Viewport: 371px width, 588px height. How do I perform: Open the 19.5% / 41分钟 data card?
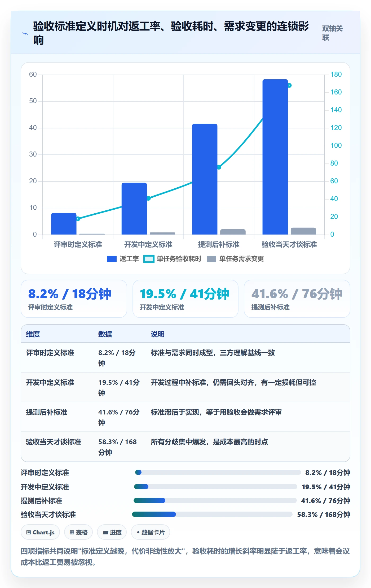185,299
